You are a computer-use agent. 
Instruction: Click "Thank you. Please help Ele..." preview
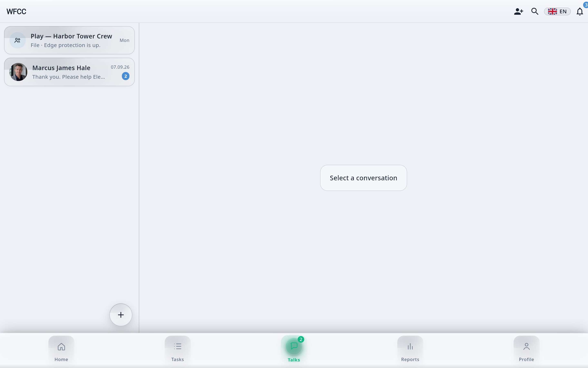[x=69, y=77]
